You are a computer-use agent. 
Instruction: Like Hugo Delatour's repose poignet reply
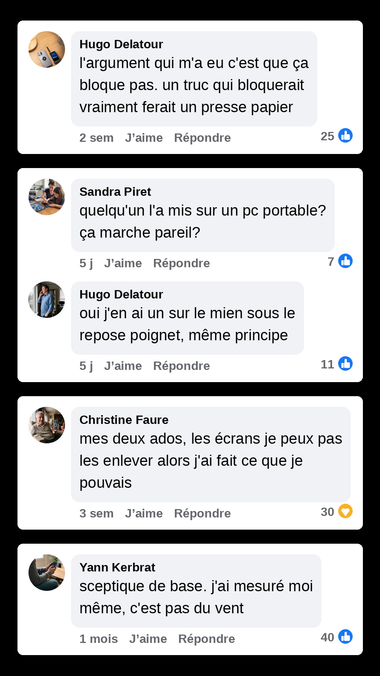[123, 366]
